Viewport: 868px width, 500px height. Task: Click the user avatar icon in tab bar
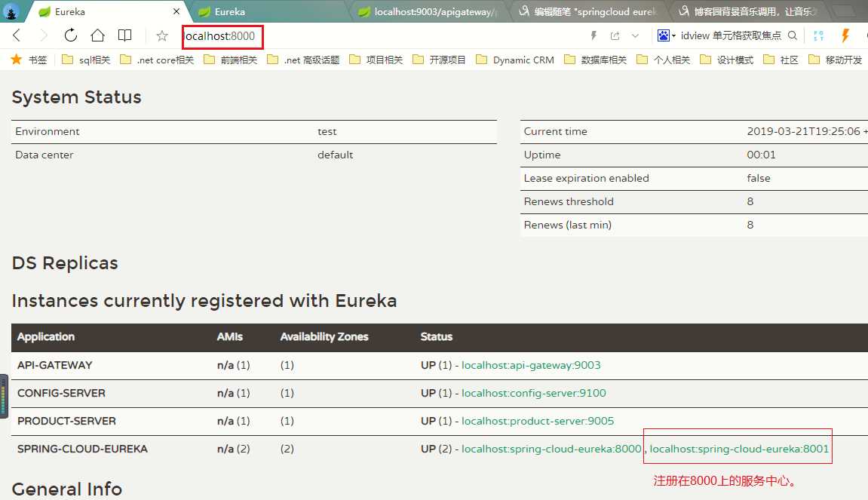pos(11,11)
